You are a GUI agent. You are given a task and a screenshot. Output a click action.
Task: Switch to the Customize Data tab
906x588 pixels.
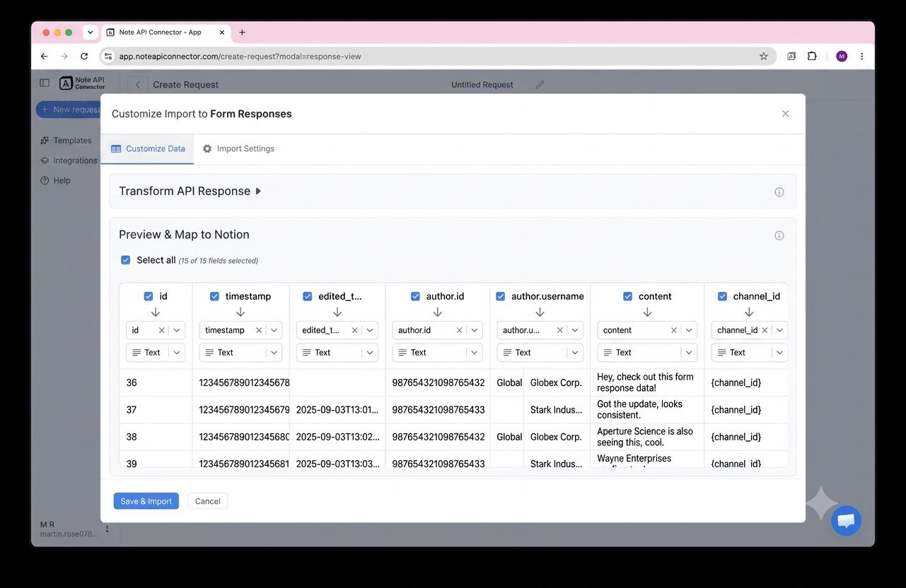tap(148, 149)
